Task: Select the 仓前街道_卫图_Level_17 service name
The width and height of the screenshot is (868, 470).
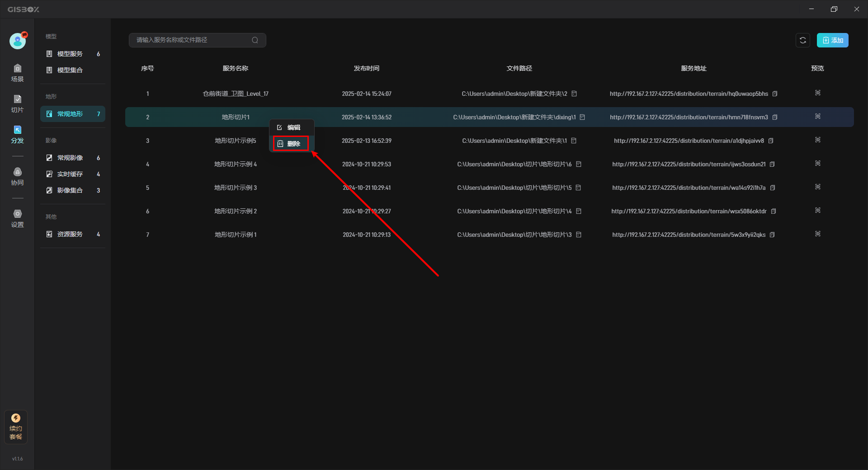Action: pos(236,94)
